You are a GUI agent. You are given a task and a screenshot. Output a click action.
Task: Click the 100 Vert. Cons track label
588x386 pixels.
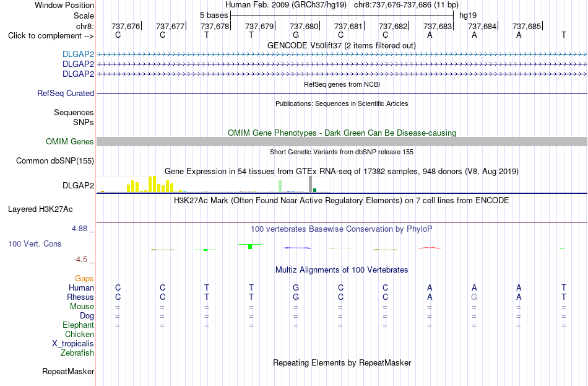(x=35, y=244)
